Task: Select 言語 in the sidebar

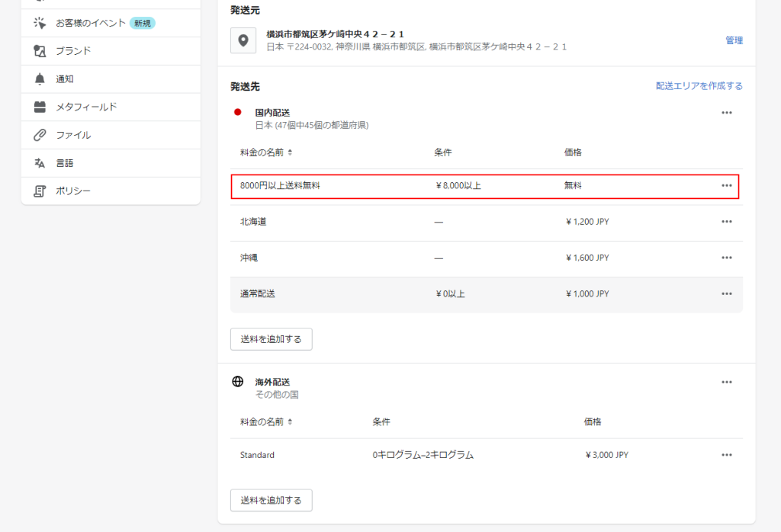Action: coord(111,163)
